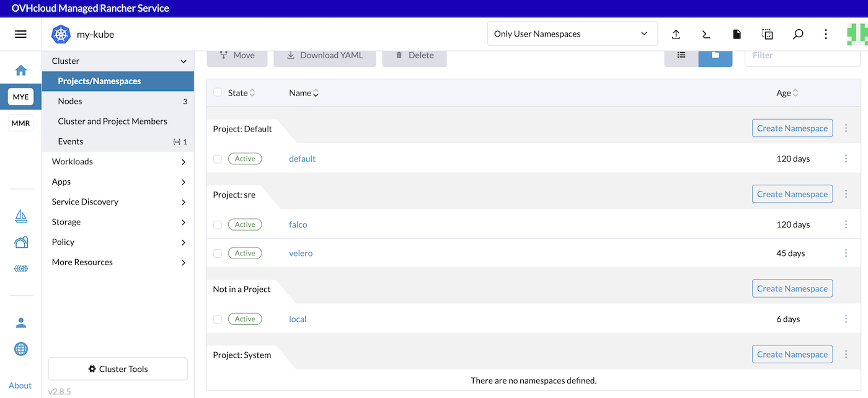Open the kubectl shell
This screenshot has height=398, width=868.
click(706, 34)
